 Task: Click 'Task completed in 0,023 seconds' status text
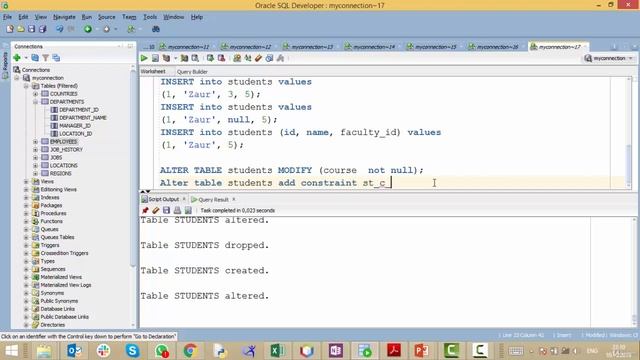(238, 211)
